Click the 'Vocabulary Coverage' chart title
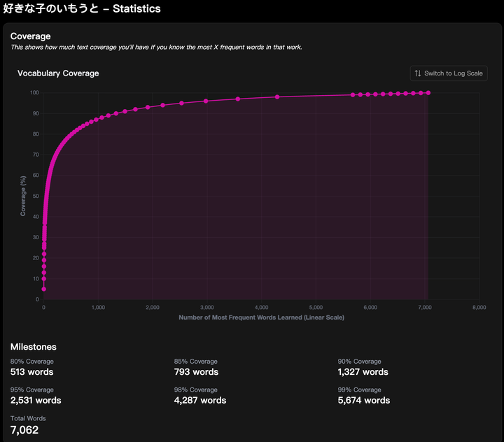504x442 pixels. [x=58, y=73]
